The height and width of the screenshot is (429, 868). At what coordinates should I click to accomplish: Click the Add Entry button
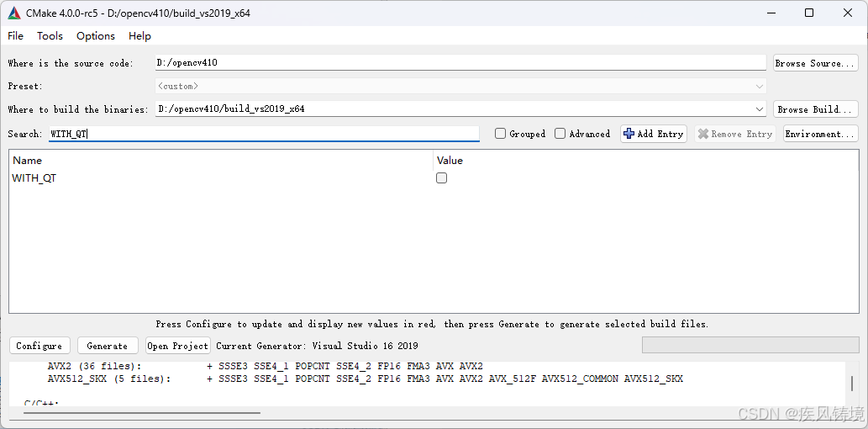click(x=653, y=134)
